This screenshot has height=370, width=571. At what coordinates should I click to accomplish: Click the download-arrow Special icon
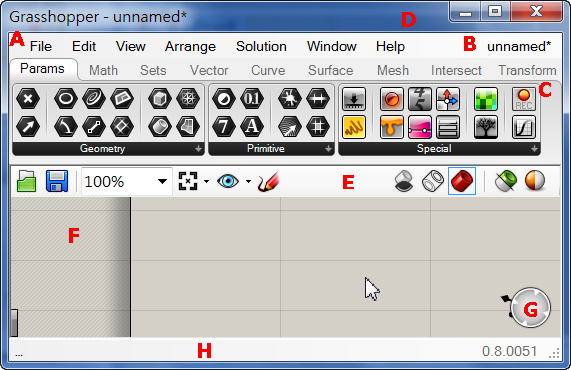(354, 99)
